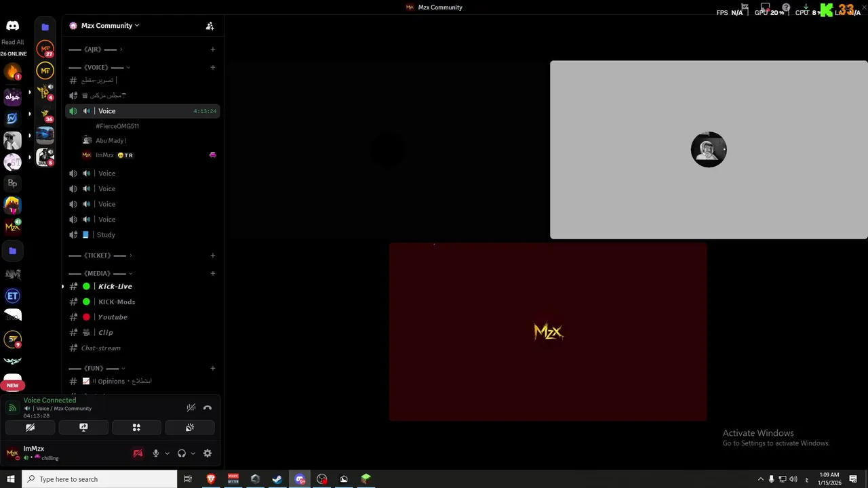Toggle the red camera-off user panel button

coord(138,453)
